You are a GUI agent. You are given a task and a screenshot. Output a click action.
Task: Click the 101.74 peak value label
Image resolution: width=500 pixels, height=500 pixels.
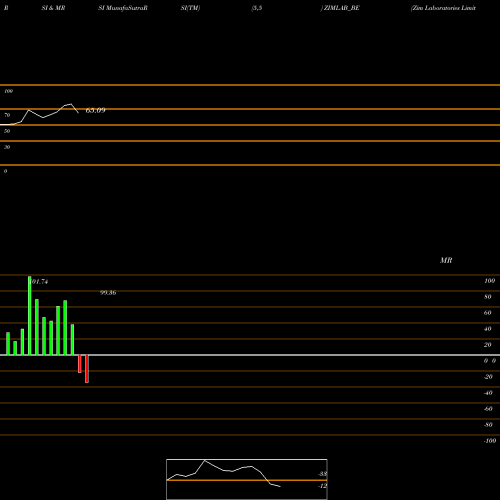(x=39, y=282)
